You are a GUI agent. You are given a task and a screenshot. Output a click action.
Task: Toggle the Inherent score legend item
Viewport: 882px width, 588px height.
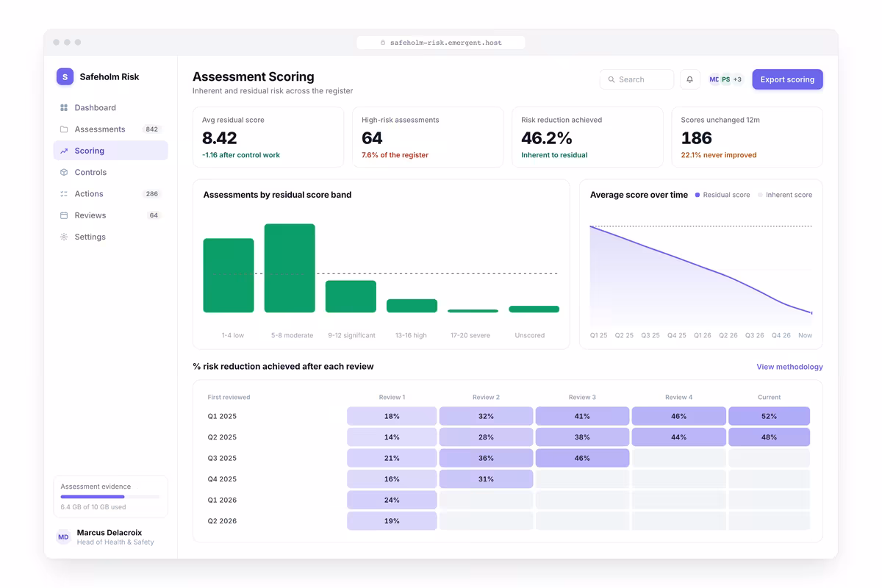click(785, 195)
